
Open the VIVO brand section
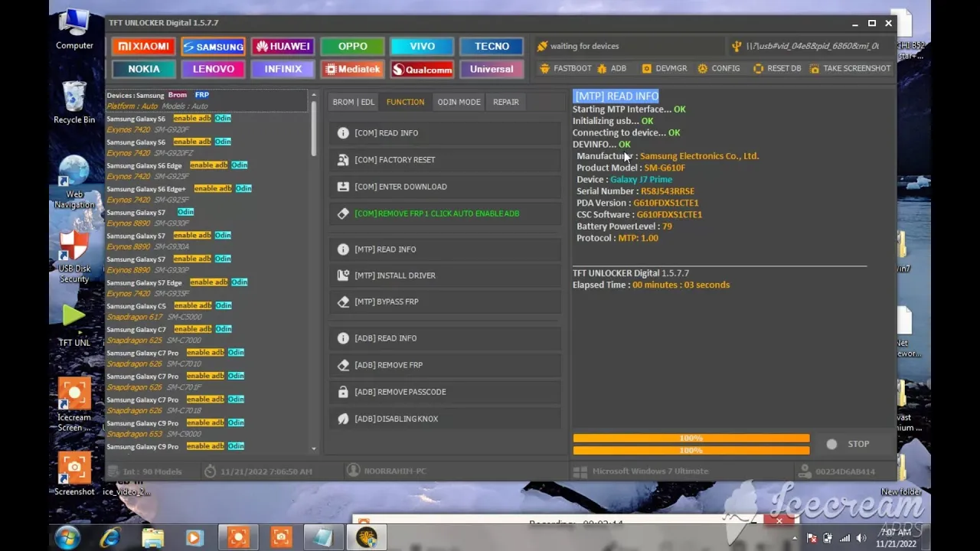pos(423,47)
